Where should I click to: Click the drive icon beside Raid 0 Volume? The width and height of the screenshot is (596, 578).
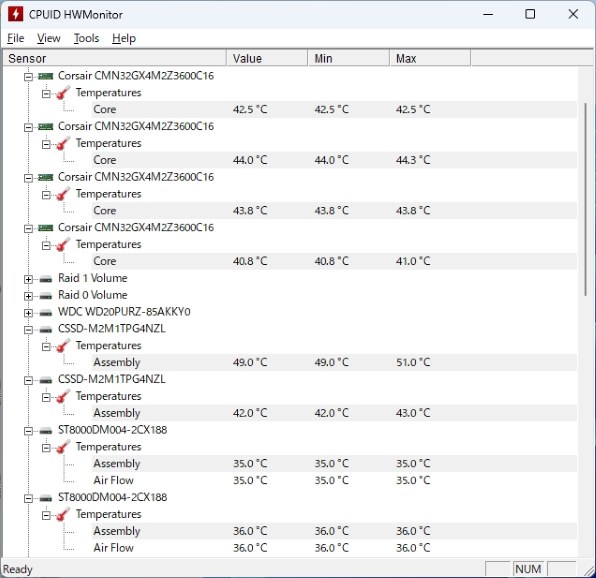(46, 296)
